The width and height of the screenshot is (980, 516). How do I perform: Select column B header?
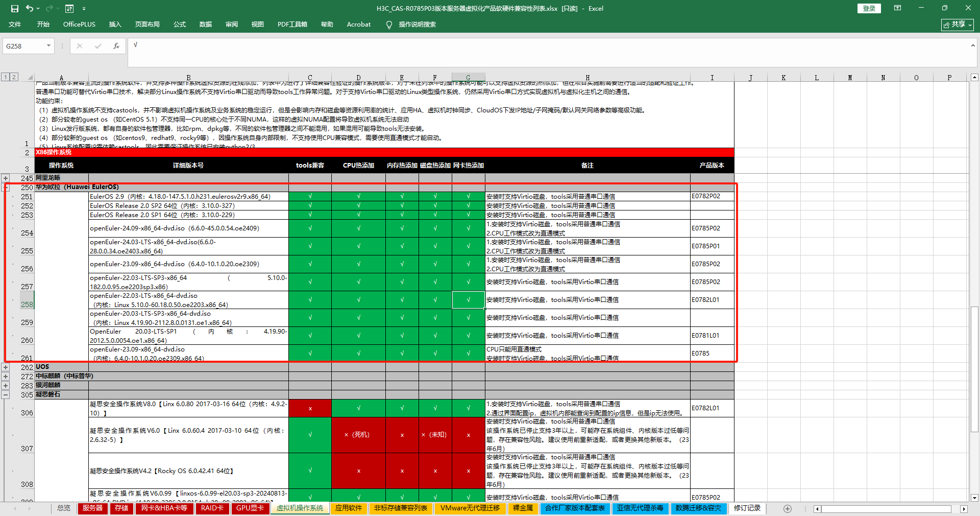point(188,78)
